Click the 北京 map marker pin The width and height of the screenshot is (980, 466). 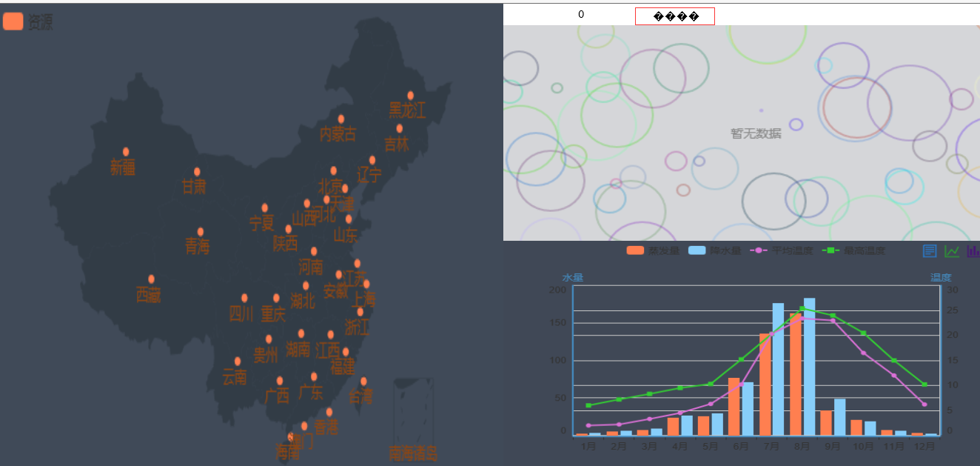333,171
